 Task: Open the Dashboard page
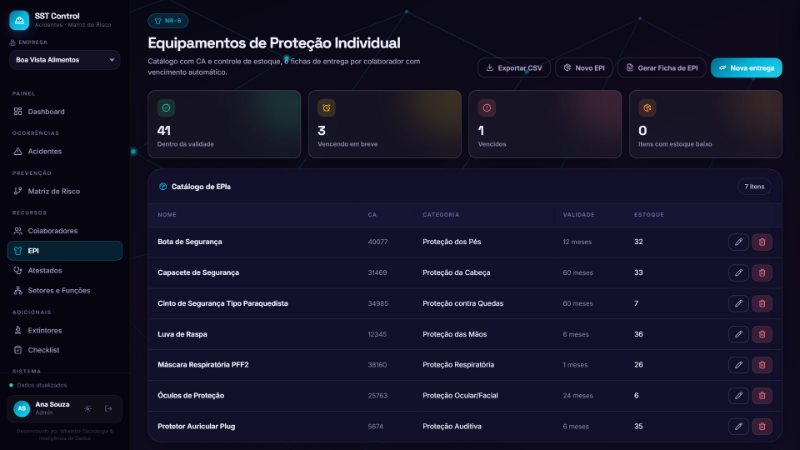[65, 111]
